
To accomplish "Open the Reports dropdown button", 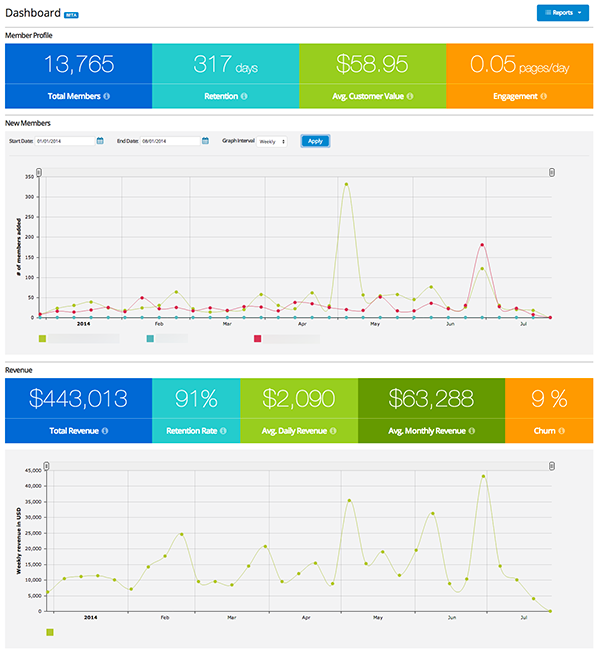I will pos(563,13).
